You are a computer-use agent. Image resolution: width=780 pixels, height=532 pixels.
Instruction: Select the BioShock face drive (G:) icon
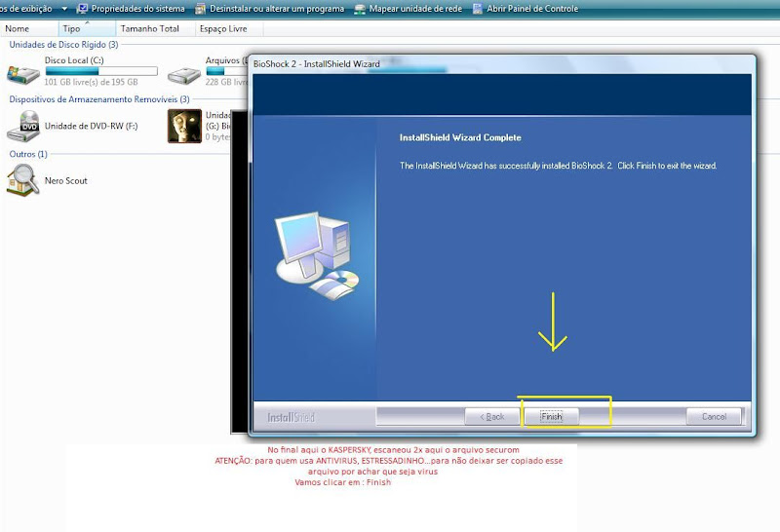point(184,127)
